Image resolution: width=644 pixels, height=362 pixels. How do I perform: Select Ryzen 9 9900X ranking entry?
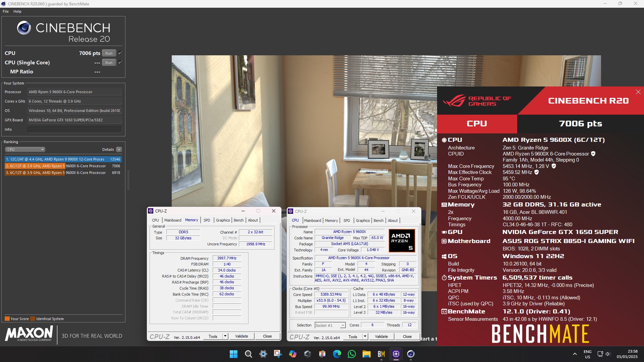pyautogui.click(x=63, y=159)
